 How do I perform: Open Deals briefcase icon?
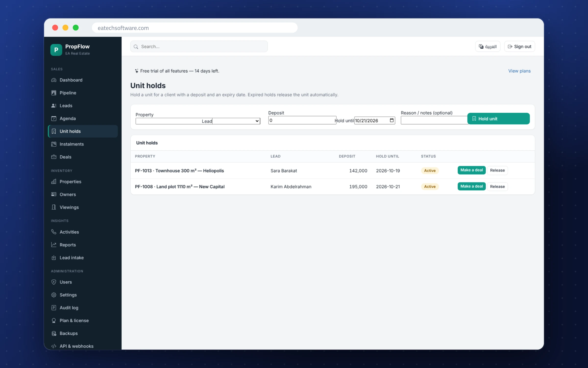(x=54, y=157)
